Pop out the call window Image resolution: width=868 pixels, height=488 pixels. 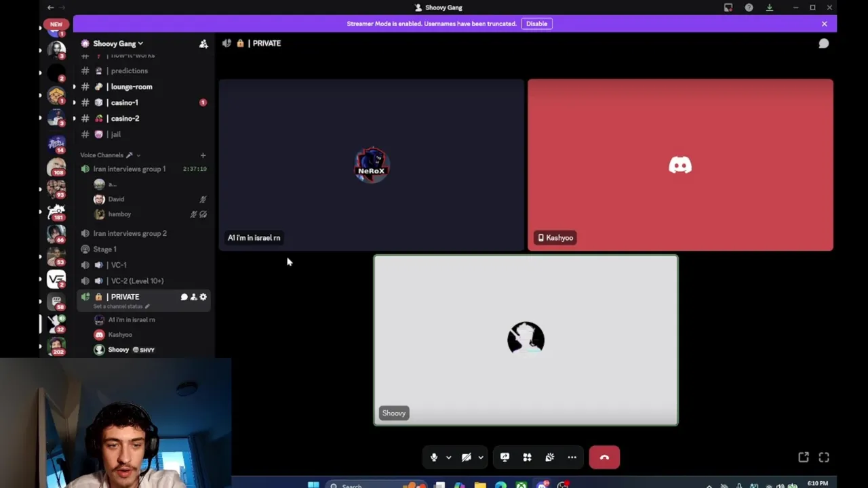(804, 457)
